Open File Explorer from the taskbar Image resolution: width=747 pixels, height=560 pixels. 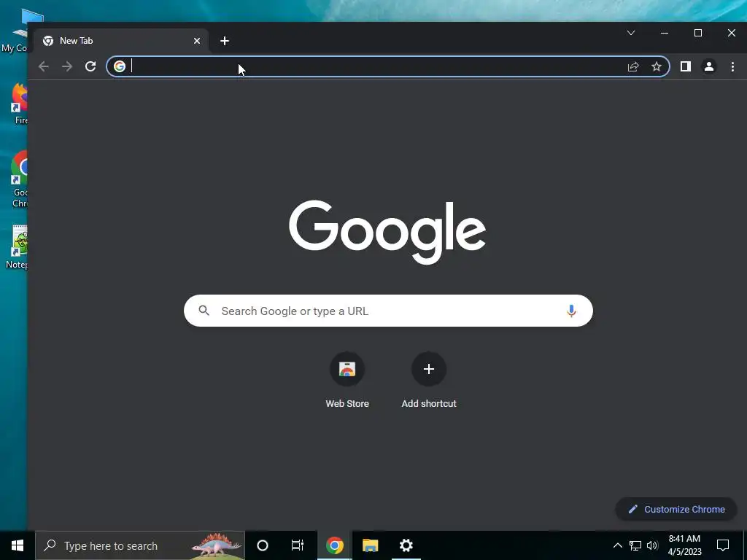370,545
